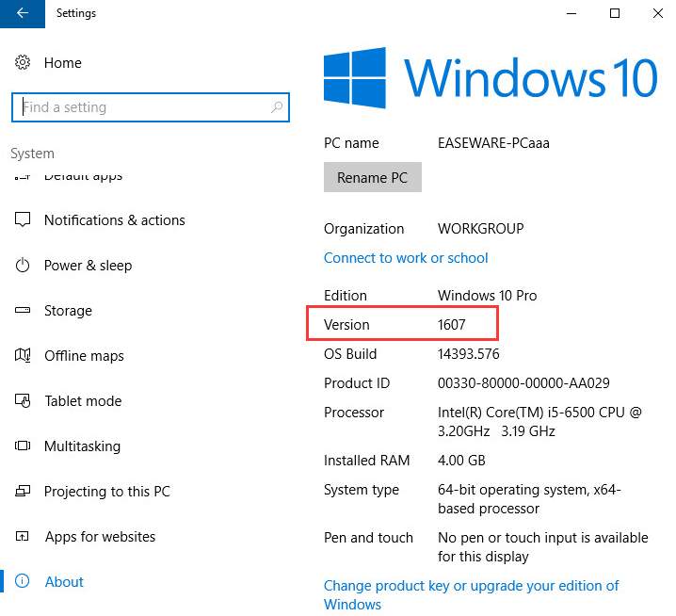Click the Projecting to this PC icon
Screen dimensions: 676x616
pos(23,491)
